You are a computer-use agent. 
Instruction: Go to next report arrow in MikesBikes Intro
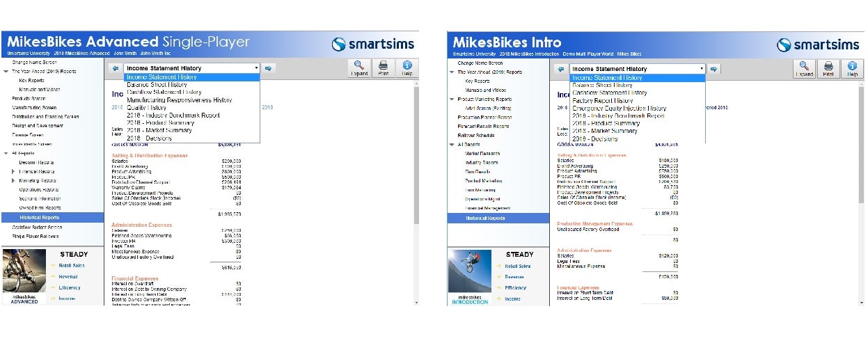713,69
